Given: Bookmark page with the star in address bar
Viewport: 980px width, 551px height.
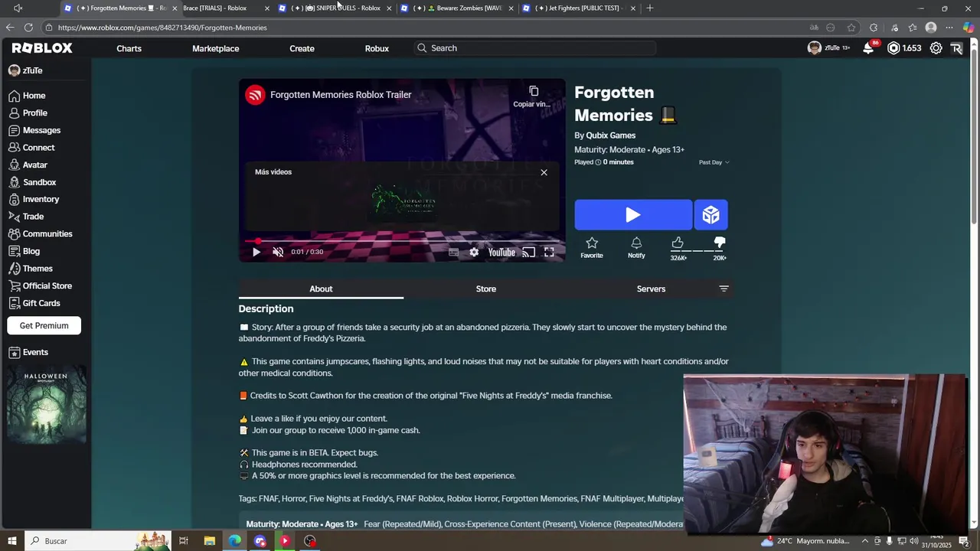Looking at the screenshot, I should (851, 28).
